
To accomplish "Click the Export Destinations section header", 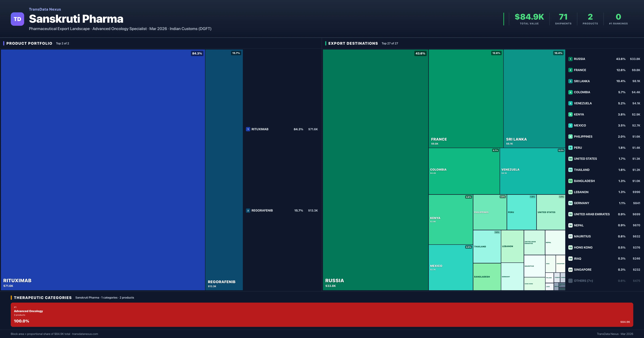I will click(353, 43).
